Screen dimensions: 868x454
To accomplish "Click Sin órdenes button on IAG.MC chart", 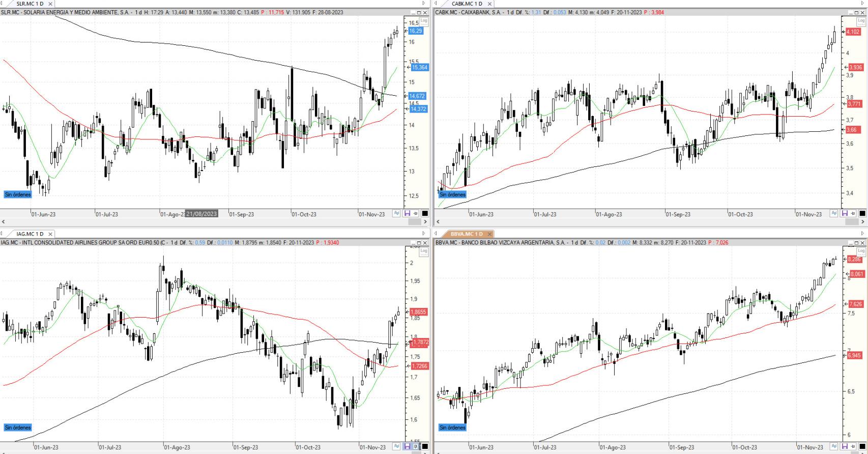I will pyautogui.click(x=18, y=428).
